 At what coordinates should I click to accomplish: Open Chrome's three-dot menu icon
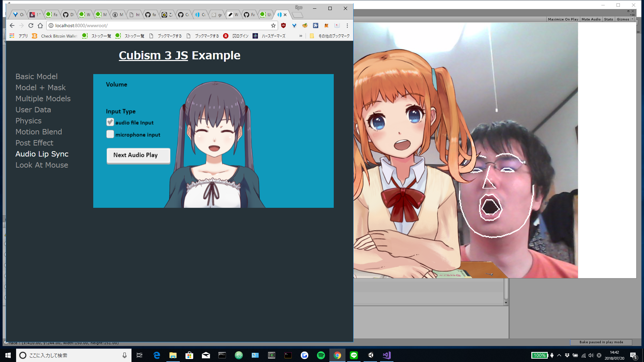[x=347, y=25]
